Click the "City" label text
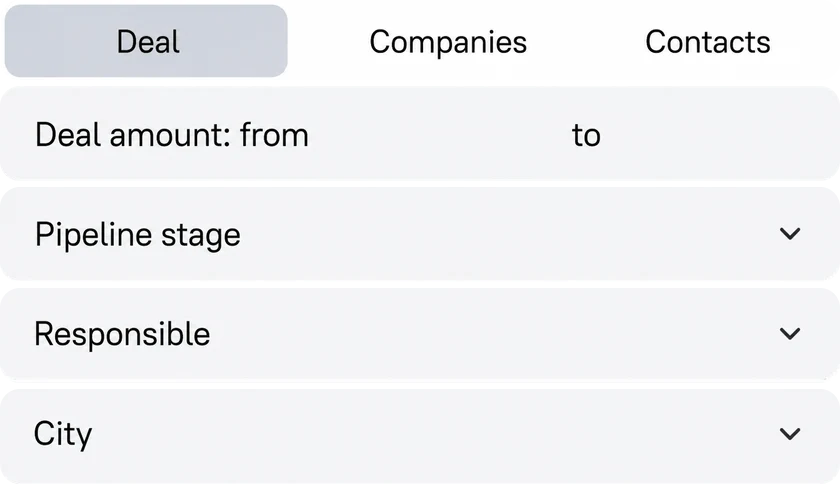 [63, 434]
